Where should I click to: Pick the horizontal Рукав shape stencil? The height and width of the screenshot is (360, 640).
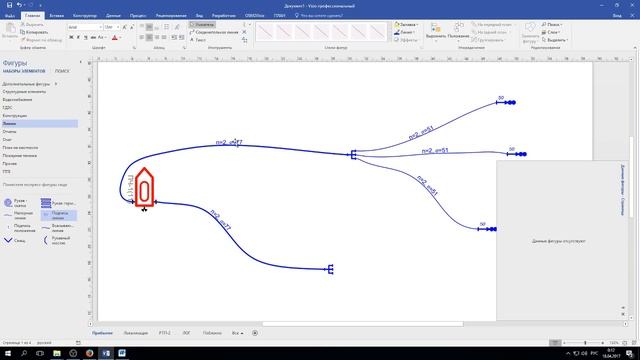coord(58,203)
